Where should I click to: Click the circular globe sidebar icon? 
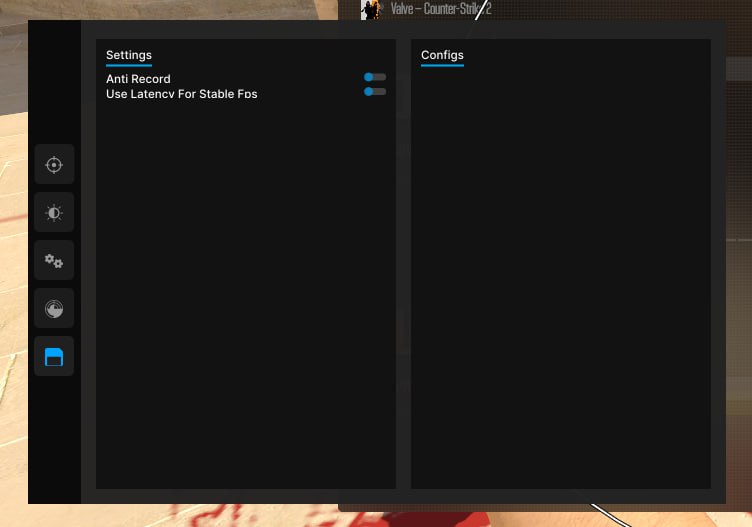pyautogui.click(x=54, y=309)
